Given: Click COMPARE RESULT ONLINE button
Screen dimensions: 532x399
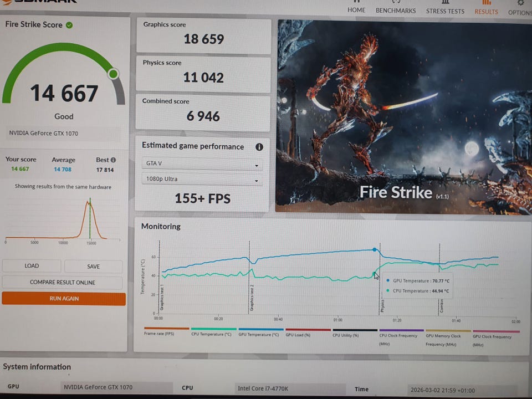Looking at the screenshot, I should pyautogui.click(x=63, y=283).
